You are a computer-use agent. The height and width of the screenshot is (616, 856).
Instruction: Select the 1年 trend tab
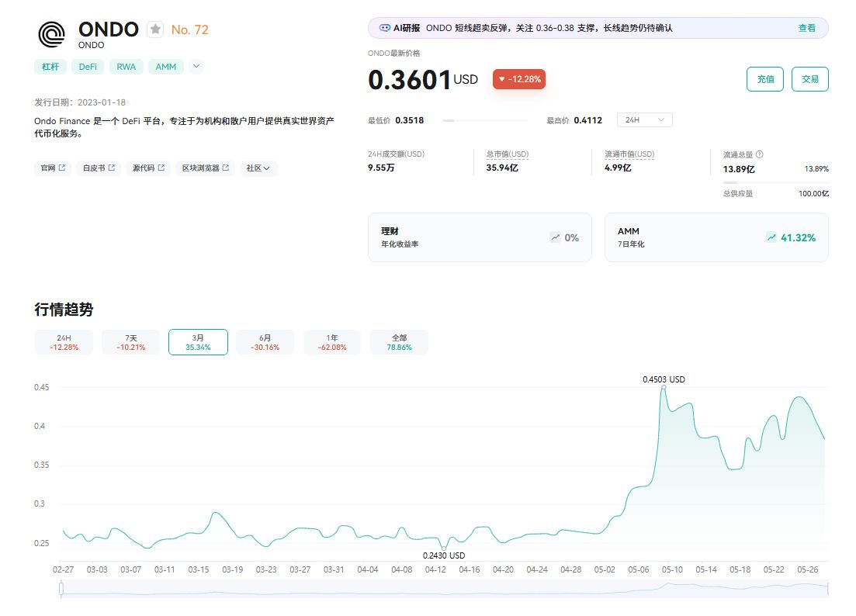click(x=332, y=342)
